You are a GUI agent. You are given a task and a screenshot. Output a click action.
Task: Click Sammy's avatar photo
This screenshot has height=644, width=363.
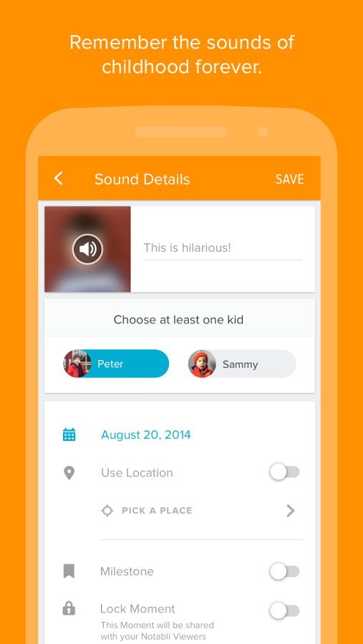(202, 364)
